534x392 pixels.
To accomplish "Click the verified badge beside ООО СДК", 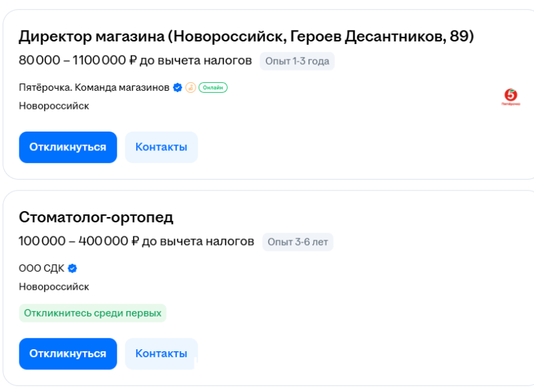I will (x=73, y=268).
